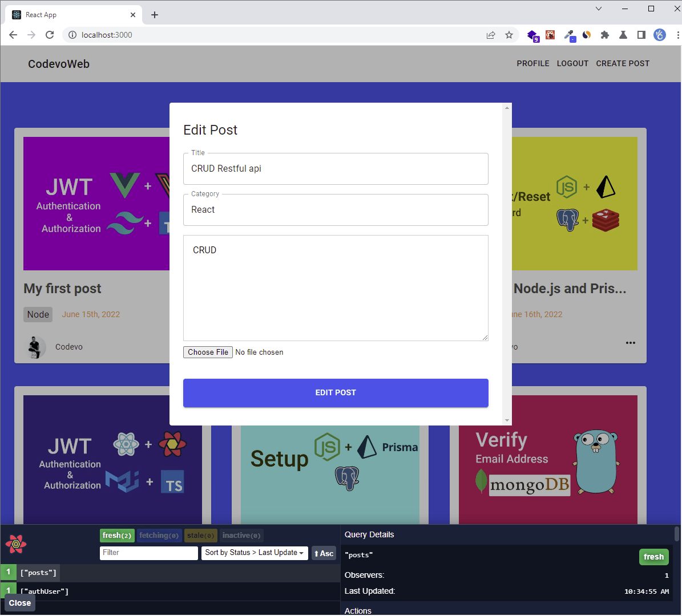The image size is (682, 616).
Task: Toggle the inactive(0) query status filter
Action: [x=241, y=535]
